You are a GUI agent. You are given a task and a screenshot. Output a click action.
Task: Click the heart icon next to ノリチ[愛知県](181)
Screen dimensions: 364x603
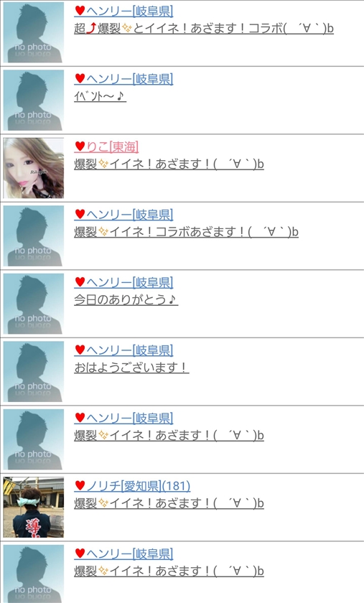click(x=80, y=486)
